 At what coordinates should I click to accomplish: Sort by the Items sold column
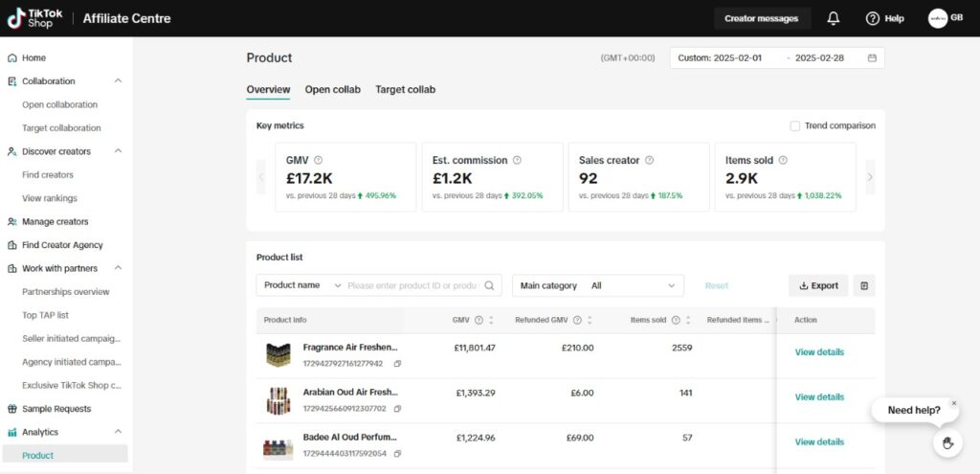coord(687,320)
